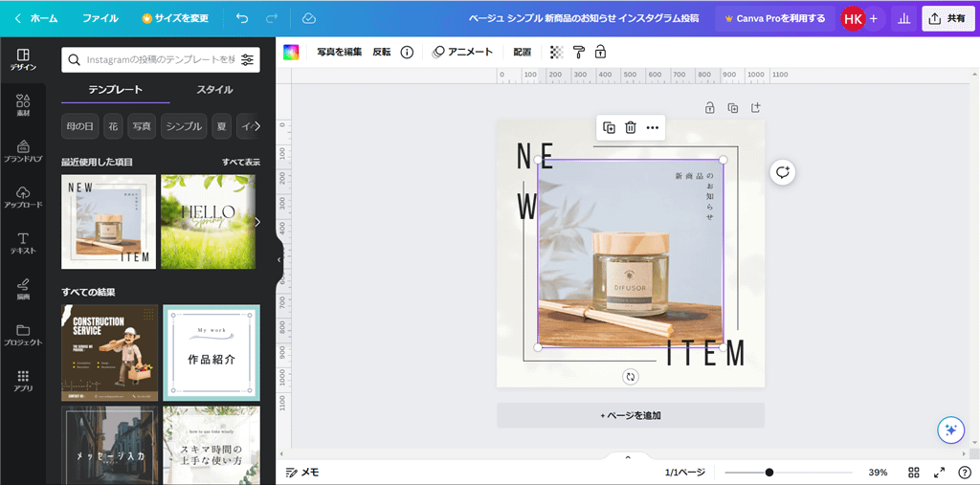
Task: Toggle grid view of pages
Action: pyautogui.click(x=914, y=473)
